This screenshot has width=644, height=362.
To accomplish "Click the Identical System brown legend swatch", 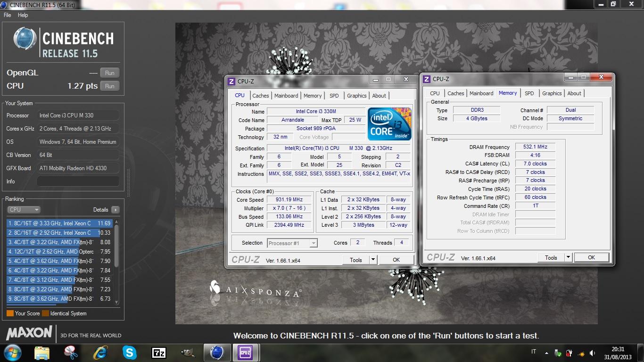I will pos(45,313).
